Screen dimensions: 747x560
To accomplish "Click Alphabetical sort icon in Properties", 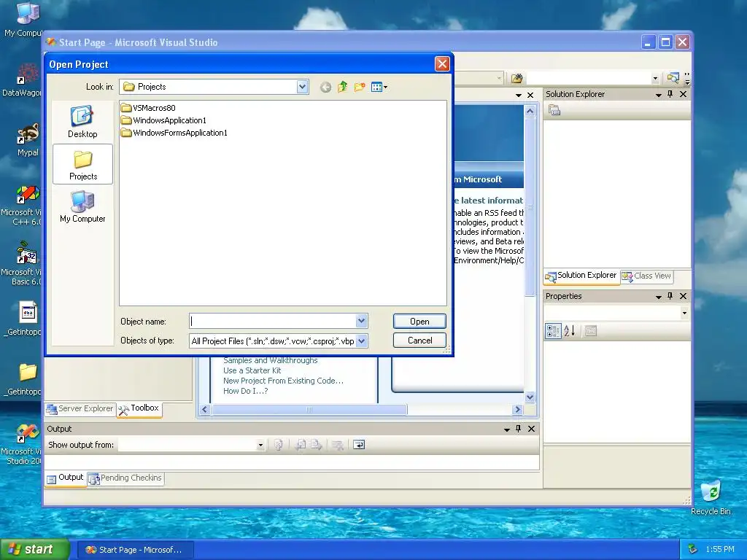I will 570,331.
